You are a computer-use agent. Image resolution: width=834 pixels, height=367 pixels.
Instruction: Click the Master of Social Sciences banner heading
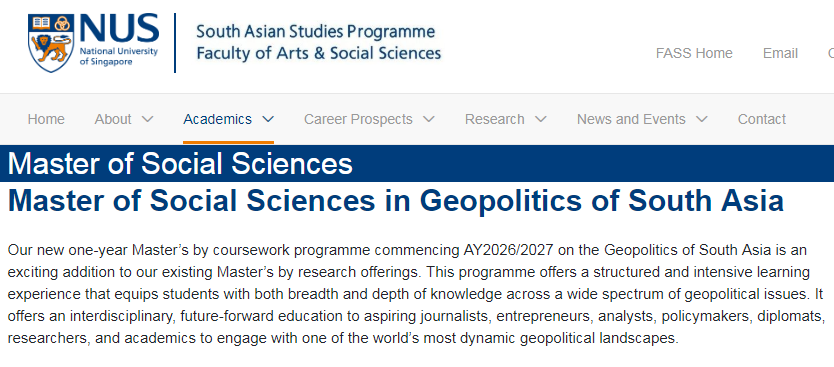tap(180, 164)
